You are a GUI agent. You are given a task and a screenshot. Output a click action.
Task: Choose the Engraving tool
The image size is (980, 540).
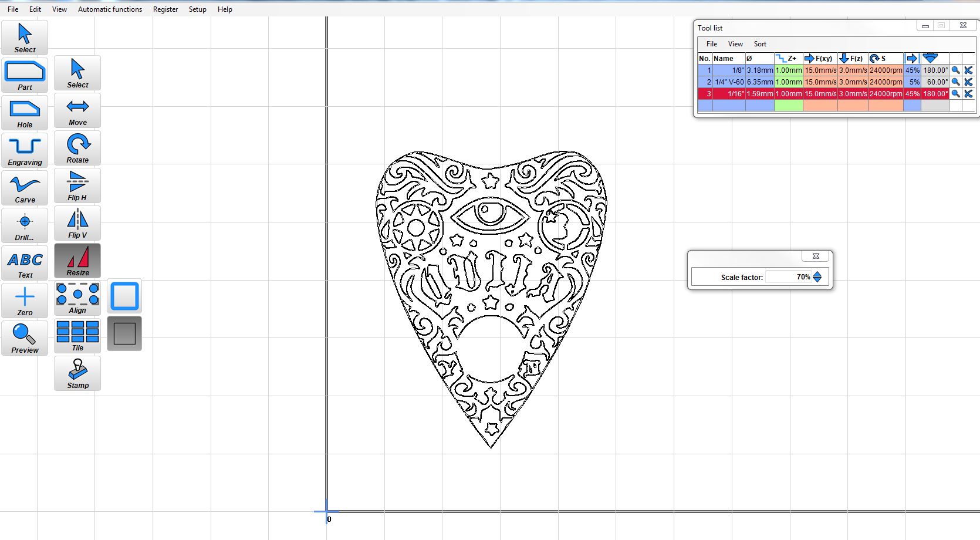(x=25, y=150)
